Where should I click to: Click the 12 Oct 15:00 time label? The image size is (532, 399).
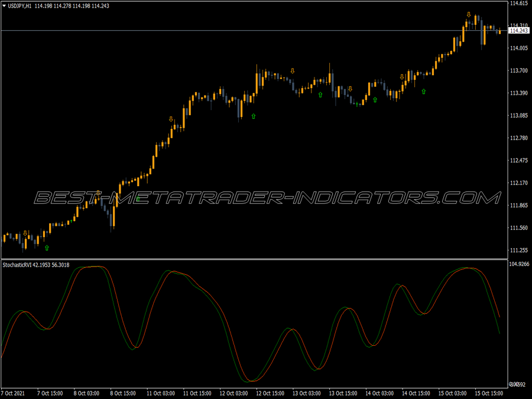[x=270, y=394]
